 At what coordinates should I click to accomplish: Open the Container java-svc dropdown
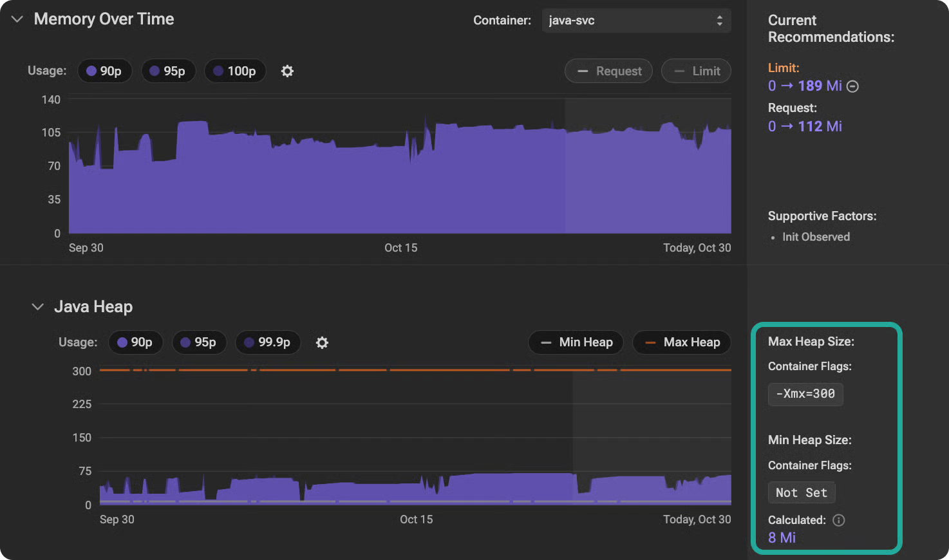click(636, 21)
